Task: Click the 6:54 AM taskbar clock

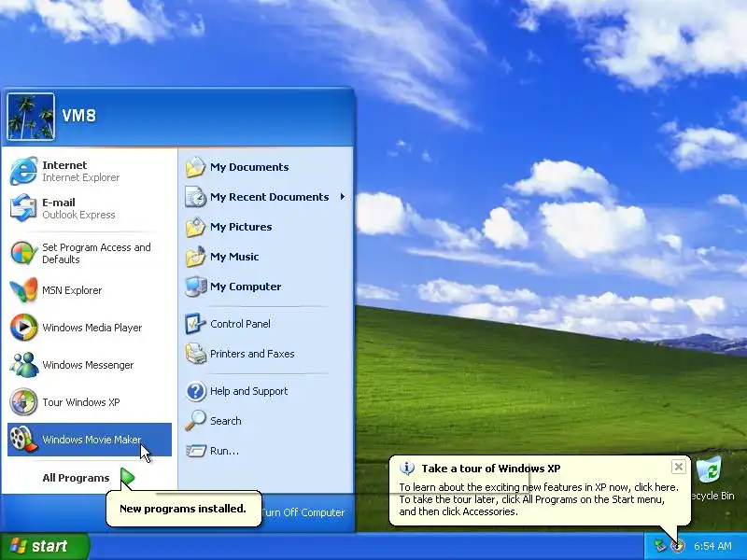Action: (x=712, y=546)
